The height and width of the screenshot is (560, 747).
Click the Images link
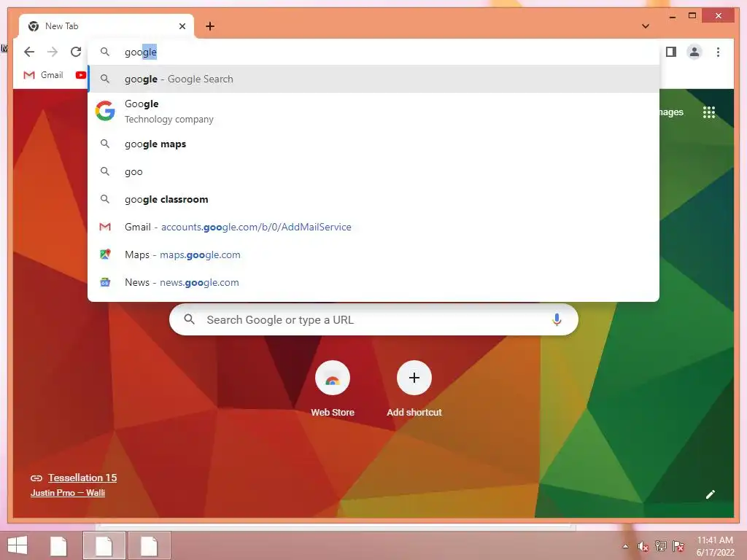[x=672, y=112]
